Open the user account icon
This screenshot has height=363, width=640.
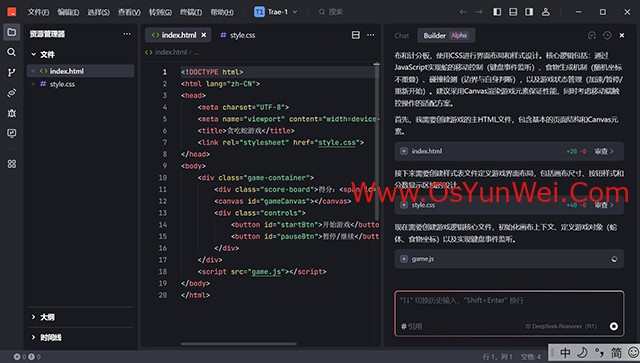click(546, 12)
